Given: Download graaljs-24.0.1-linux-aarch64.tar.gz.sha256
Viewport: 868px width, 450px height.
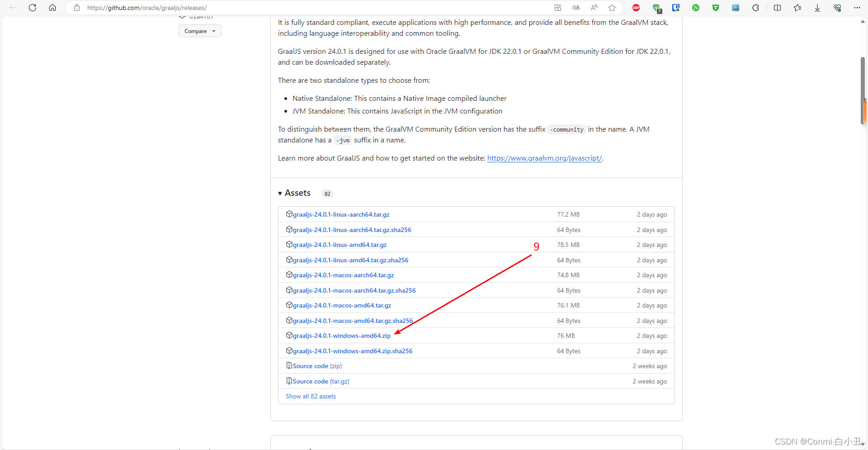Looking at the screenshot, I should (x=352, y=230).
